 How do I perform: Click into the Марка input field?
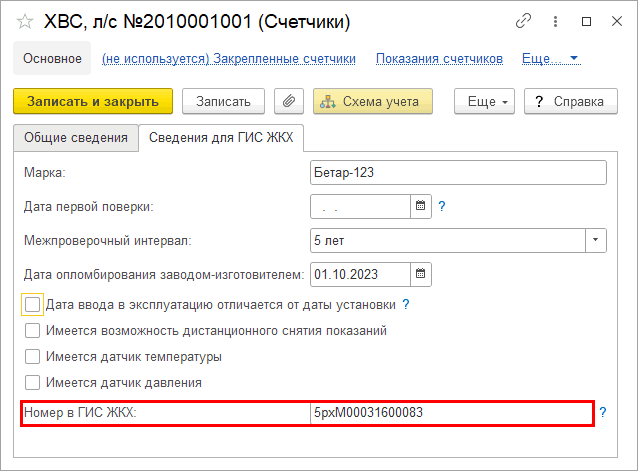click(458, 173)
